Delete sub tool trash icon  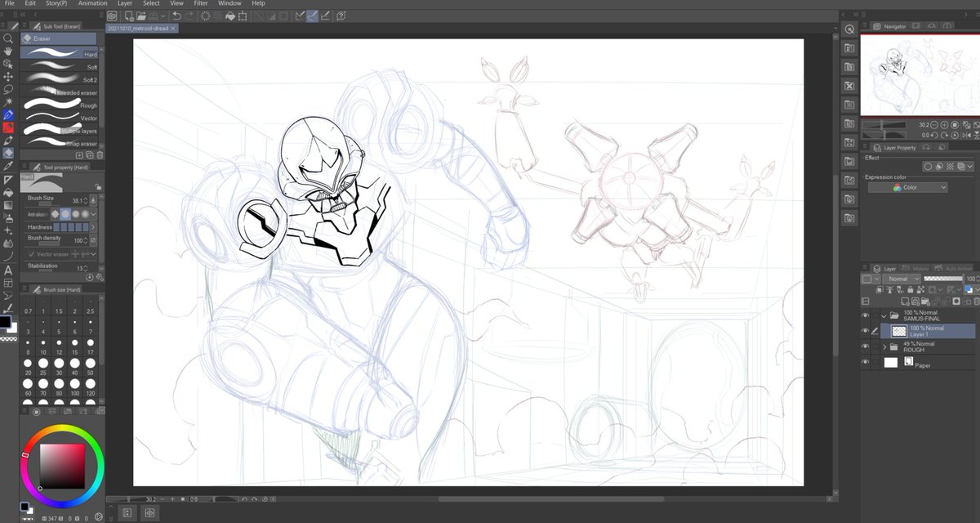pyautogui.click(x=100, y=154)
